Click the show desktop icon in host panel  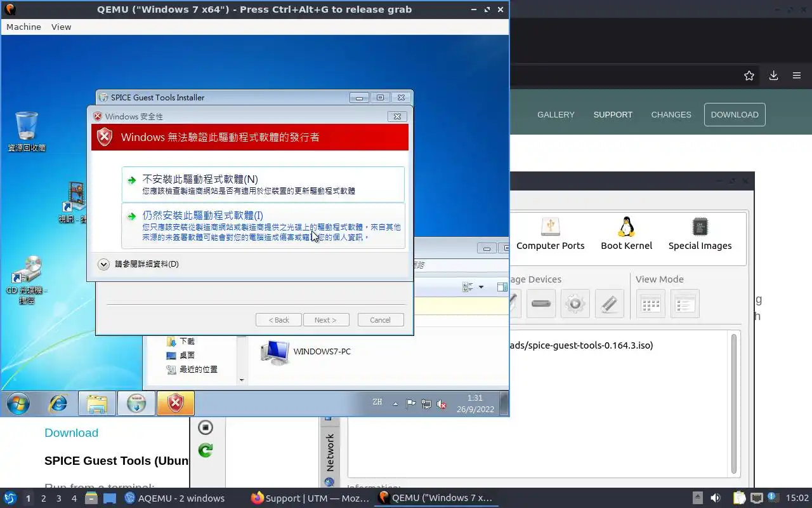pos(109,498)
